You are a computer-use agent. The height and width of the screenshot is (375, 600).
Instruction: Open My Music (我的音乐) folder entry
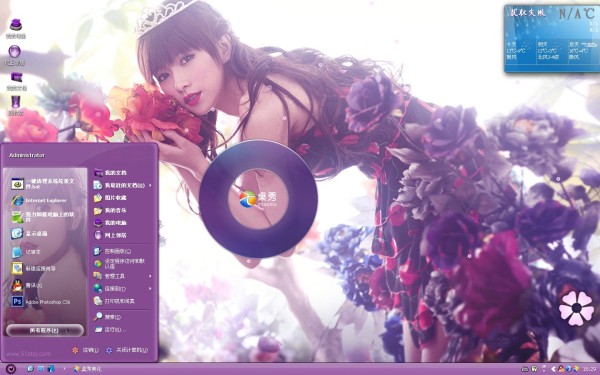coord(111,210)
